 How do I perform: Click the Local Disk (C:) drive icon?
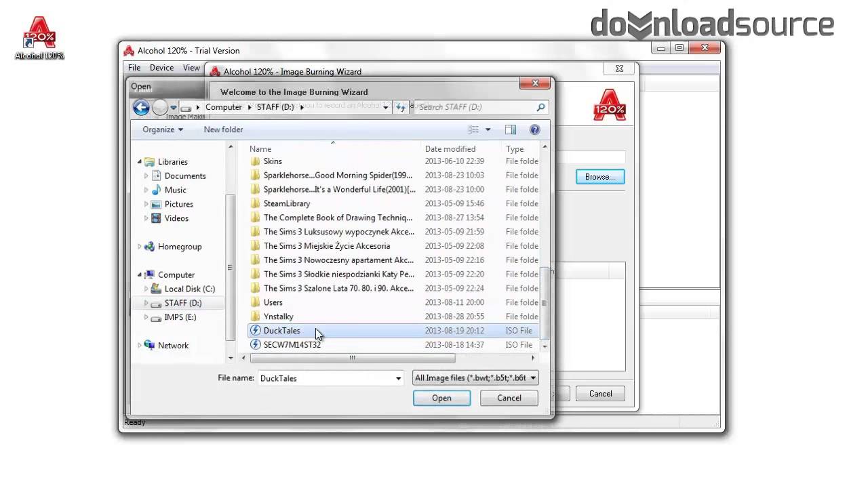[x=156, y=289]
